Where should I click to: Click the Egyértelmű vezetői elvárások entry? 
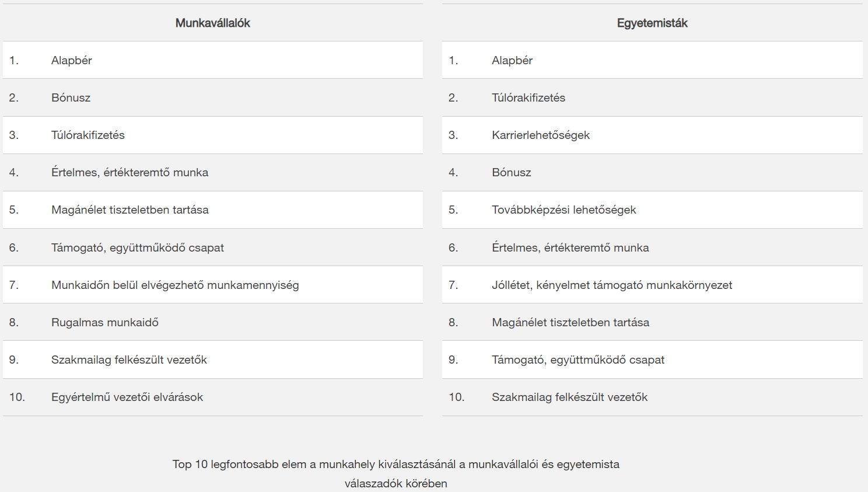pos(127,397)
